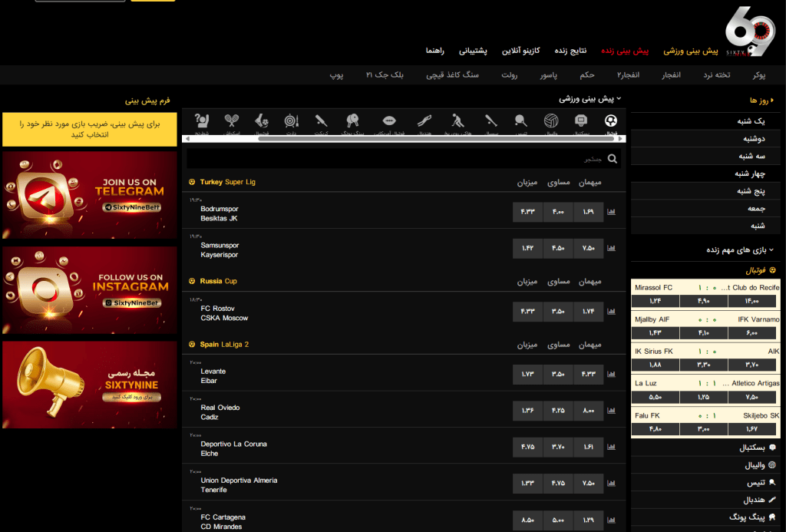Open the رولت game link
The height and width of the screenshot is (532, 786).
[x=510, y=74]
